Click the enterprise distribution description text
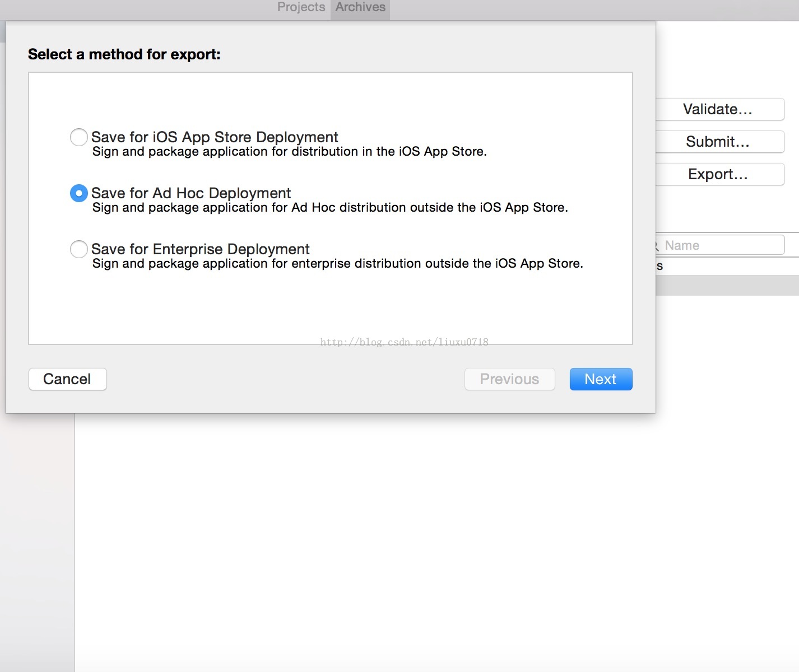Image resolution: width=799 pixels, height=672 pixels. (x=337, y=264)
